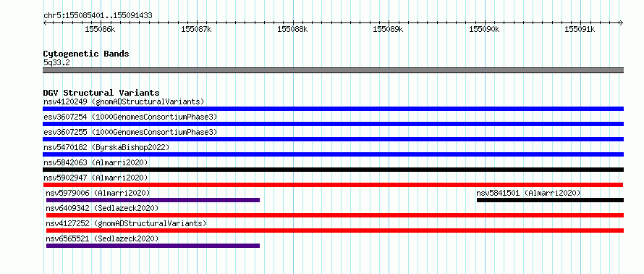Select the nsv5979006 Almarri2020 label

tap(98, 193)
